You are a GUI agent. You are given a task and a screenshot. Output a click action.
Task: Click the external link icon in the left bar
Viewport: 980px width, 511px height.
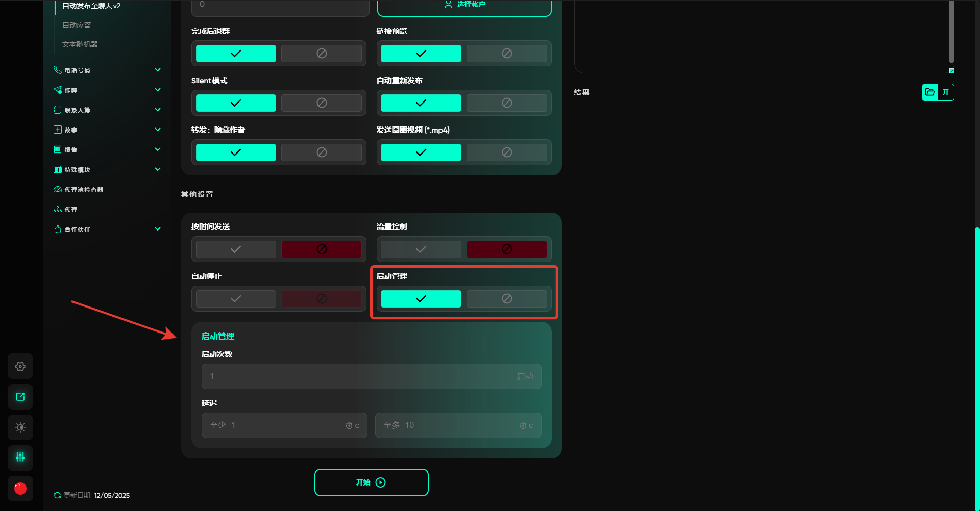click(x=20, y=397)
